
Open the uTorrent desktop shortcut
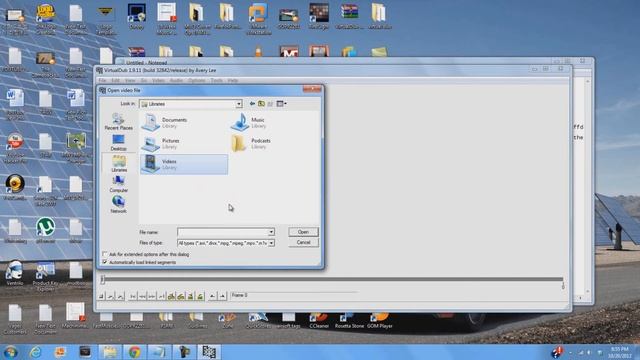click(45, 230)
